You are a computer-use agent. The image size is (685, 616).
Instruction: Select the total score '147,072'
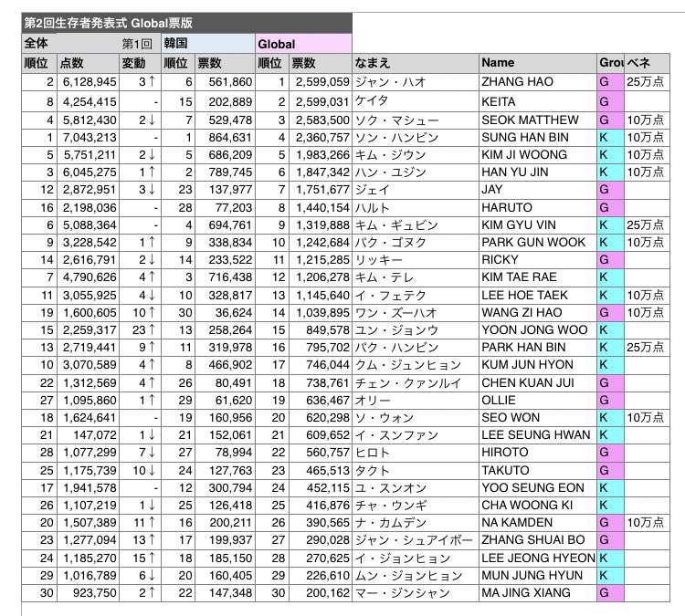click(x=88, y=435)
